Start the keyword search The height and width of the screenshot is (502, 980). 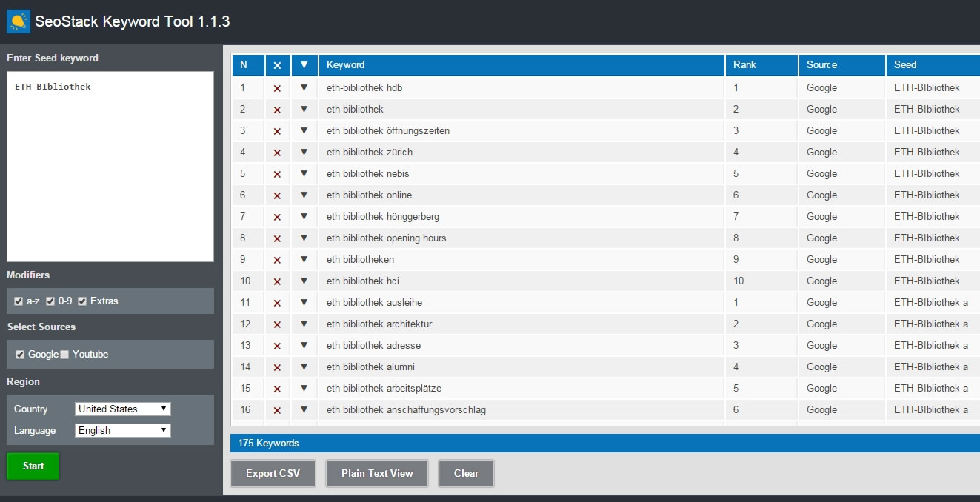[x=33, y=466]
